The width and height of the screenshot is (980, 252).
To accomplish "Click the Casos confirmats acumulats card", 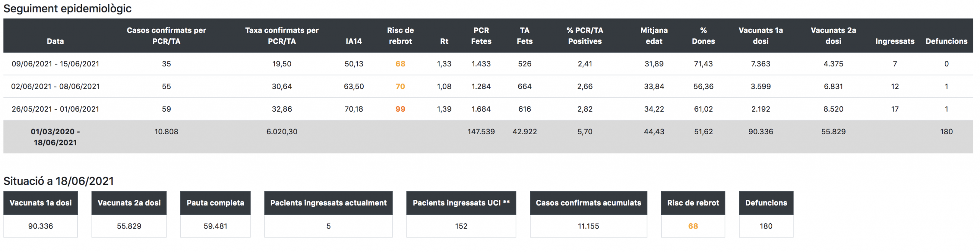I will click(x=588, y=214).
